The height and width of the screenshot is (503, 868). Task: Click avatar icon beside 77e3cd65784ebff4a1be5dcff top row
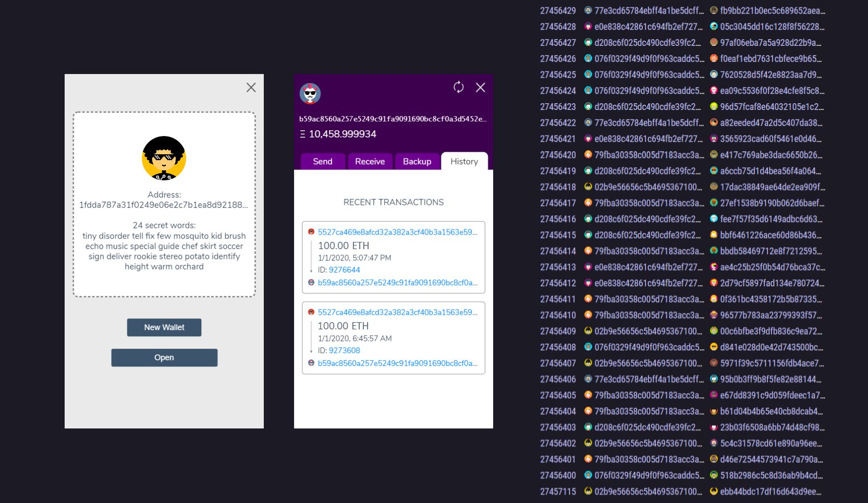[588, 10]
